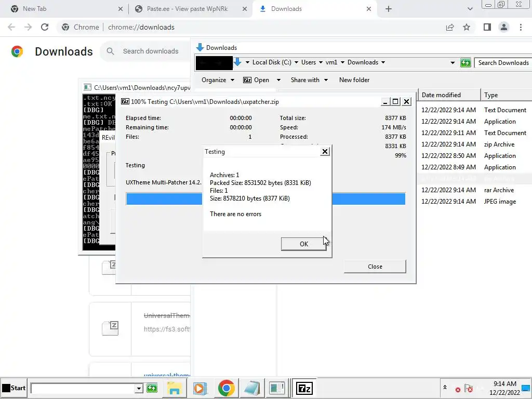Click Open with 7-Zip in Explorer toolbar
This screenshot has width=532, height=399.
click(x=256, y=80)
